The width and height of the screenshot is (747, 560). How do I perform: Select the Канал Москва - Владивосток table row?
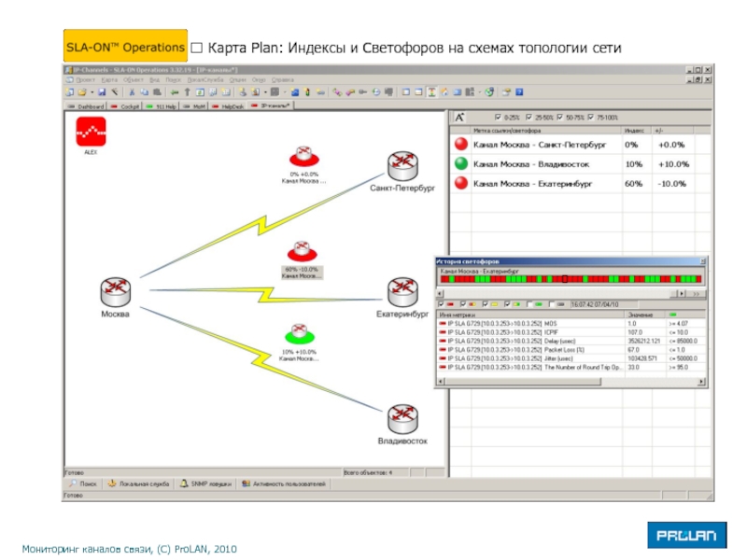point(580,164)
